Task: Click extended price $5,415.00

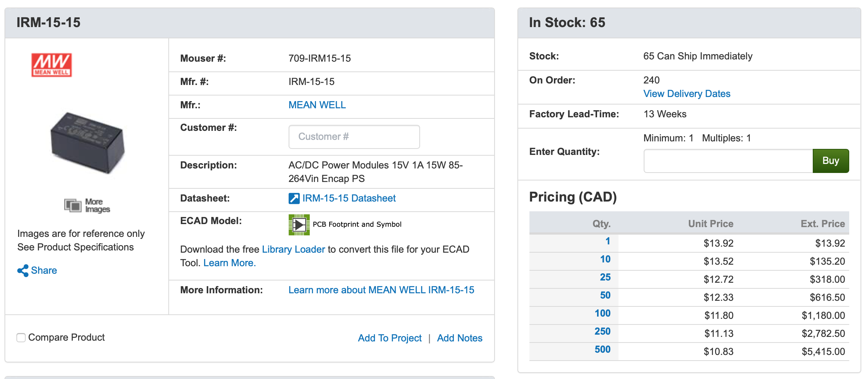Action: [823, 352]
